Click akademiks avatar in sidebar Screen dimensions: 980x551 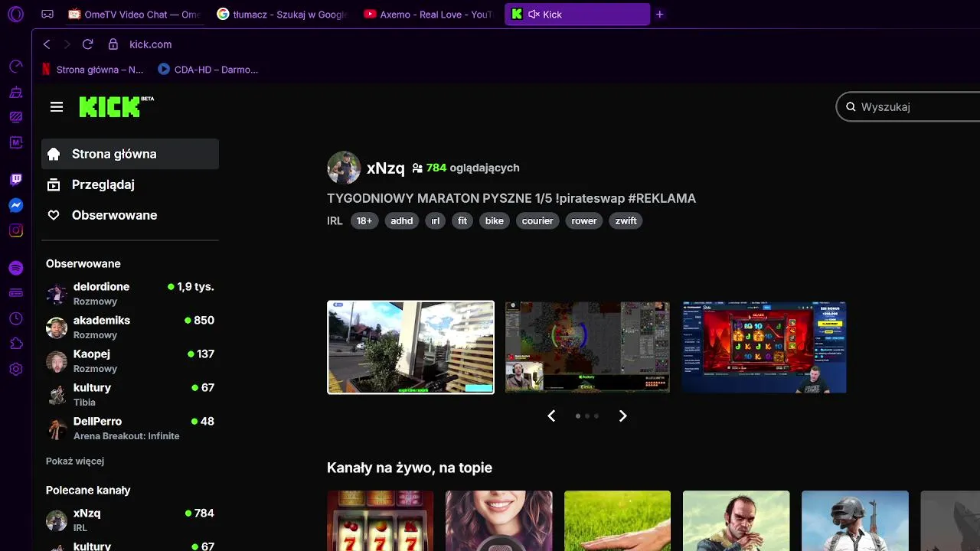57,328
